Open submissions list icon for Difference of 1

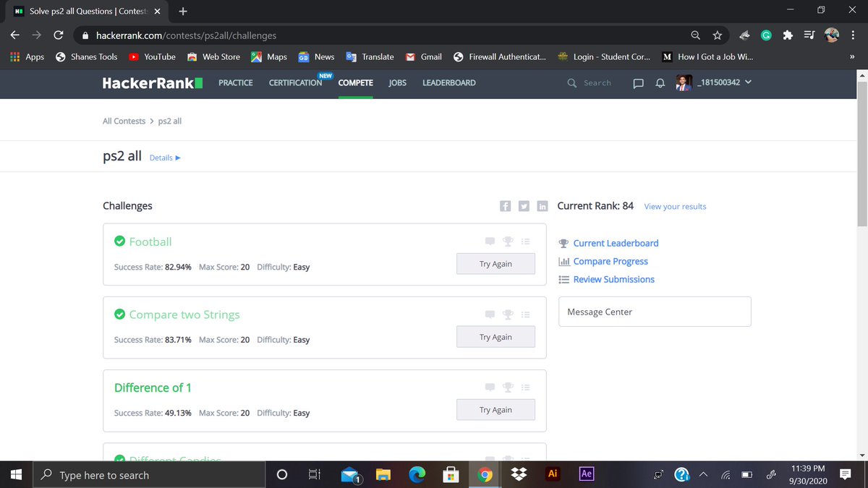(x=526, y=388)
